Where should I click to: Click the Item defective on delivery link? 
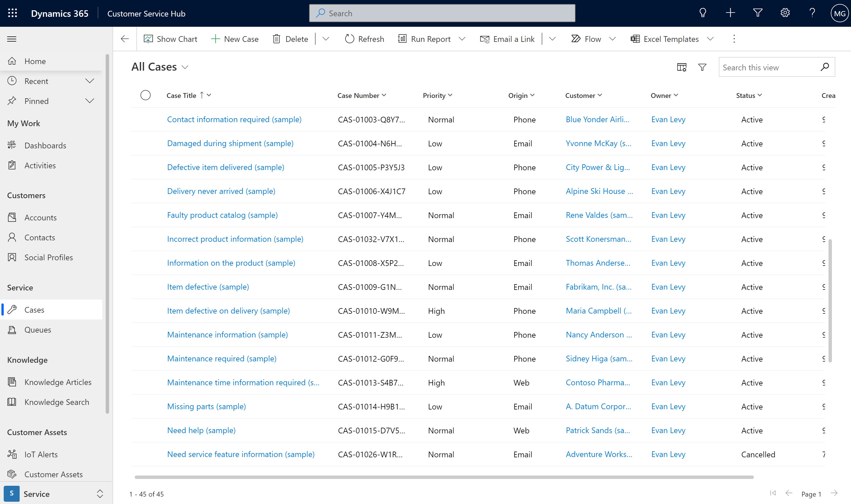pyautogui.click(x=228, y=310)
